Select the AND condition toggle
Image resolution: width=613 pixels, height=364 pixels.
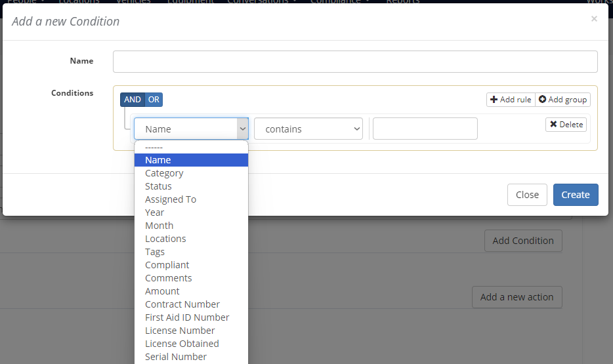point(133,100)
